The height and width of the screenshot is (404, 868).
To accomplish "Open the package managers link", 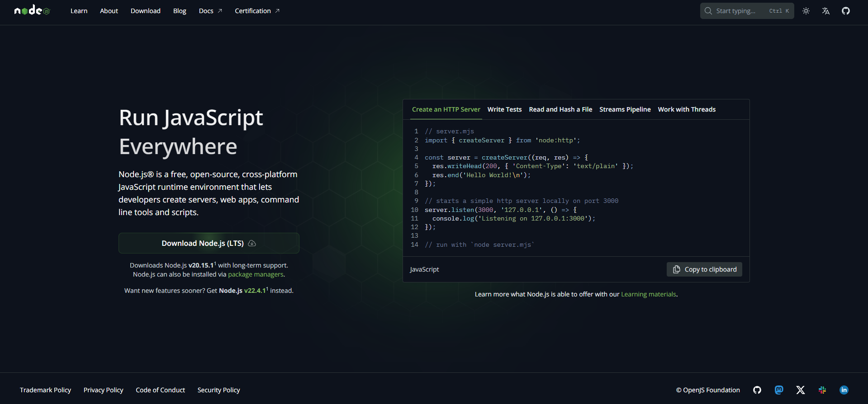I will point(256,274).
